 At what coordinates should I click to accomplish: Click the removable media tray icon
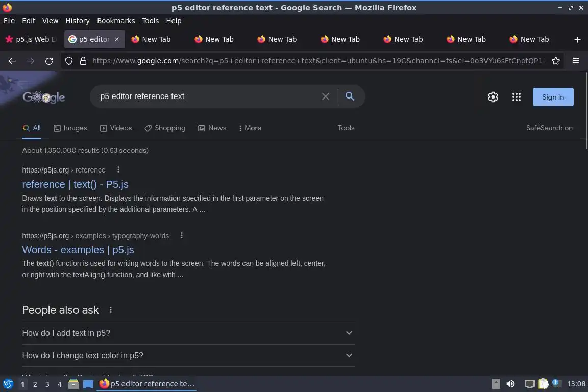(x=496, y=384)
